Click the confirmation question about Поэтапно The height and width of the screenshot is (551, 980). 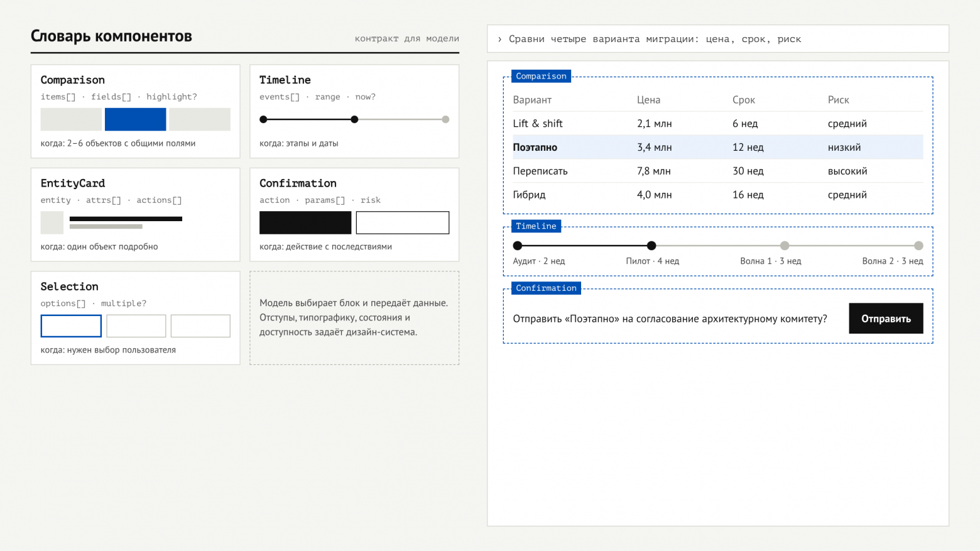(670, 319)
